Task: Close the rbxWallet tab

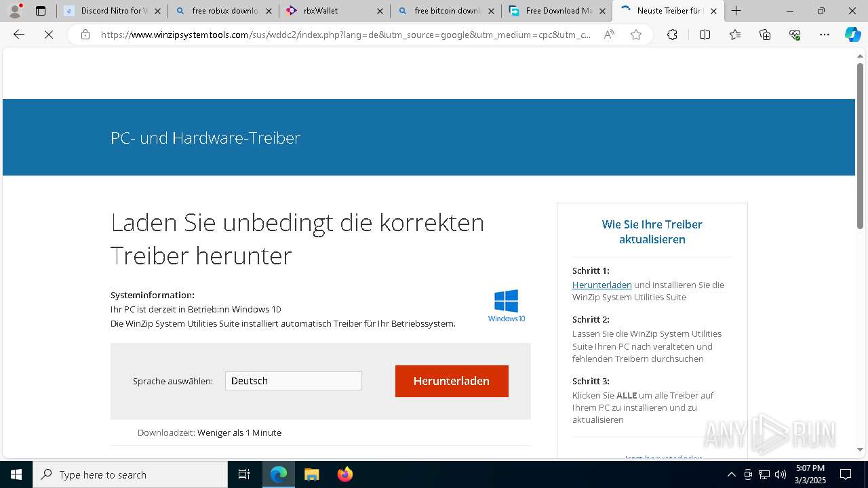Action: [x=380, y=11]
